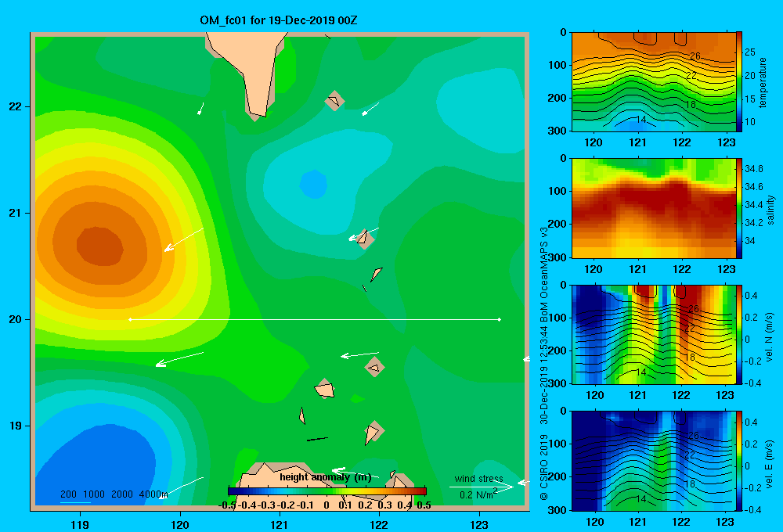Click the wind arrow near 19.7N 121.8E
The height and width of the screenshot is (532, 783).
(x=359, y=355)
